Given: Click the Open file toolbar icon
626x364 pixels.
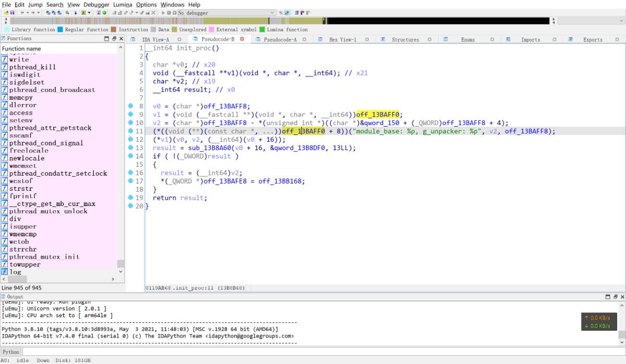Looking at the screenshot, I should point(6,13).
